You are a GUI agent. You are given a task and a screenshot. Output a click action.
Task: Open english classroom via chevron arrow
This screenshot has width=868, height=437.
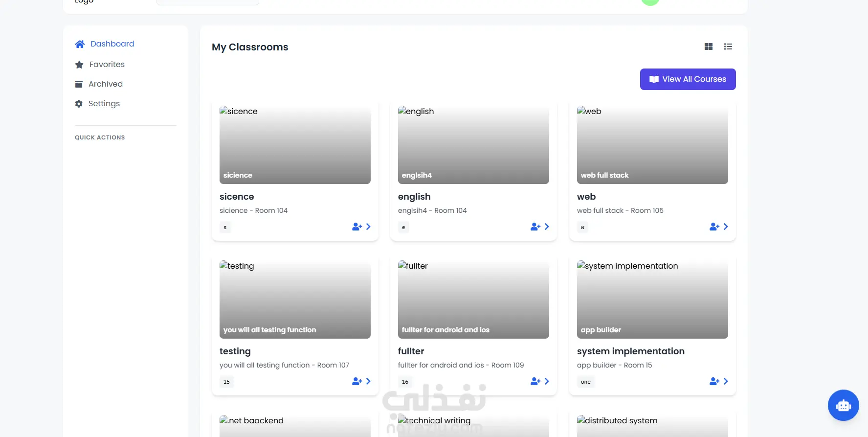click(x=547, y=227)
